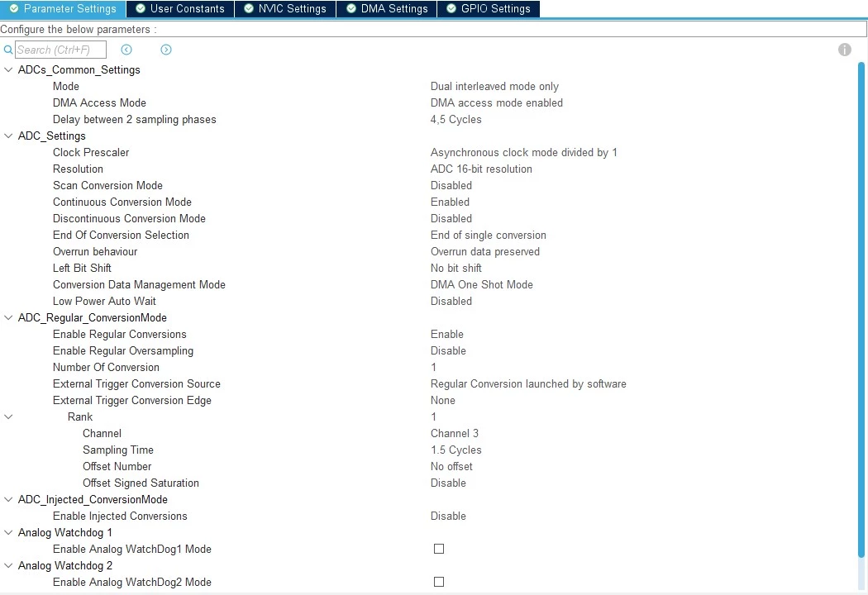Collapse Analog Watchdog 1 group
The image size is (868, 595).
[8, 532]
